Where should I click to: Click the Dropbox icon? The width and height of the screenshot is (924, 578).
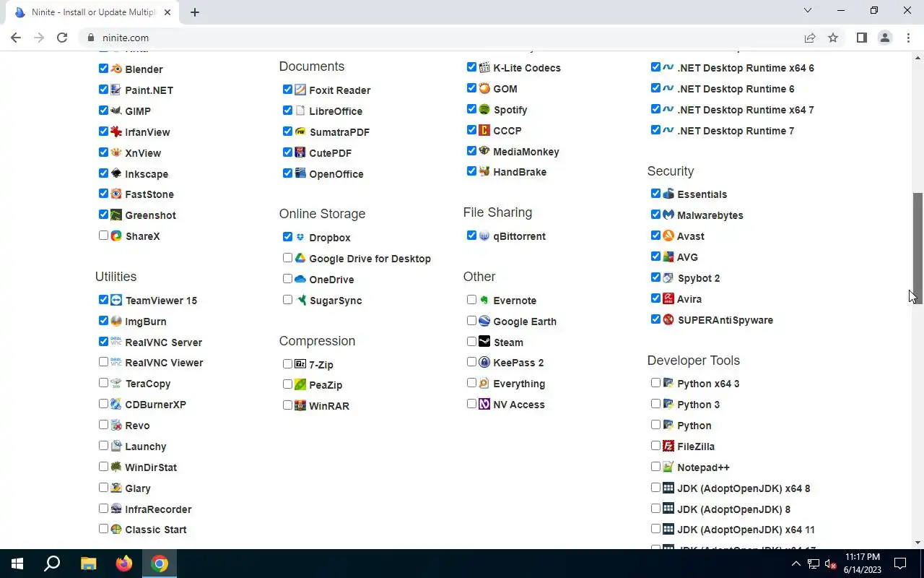[300, 237]
